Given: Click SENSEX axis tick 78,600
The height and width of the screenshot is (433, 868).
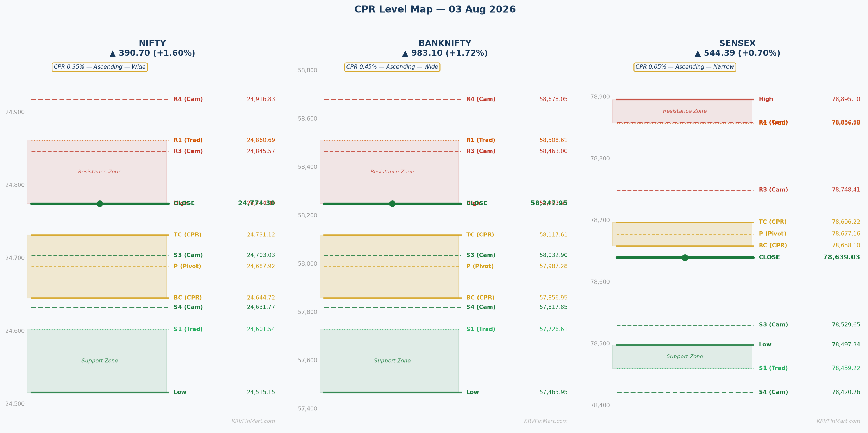Looking at the screenshot, I should pos(600,282).
